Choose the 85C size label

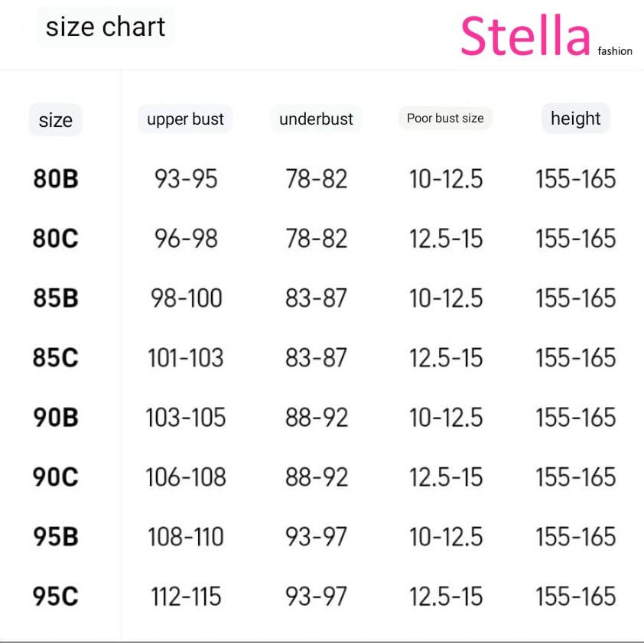55,357
